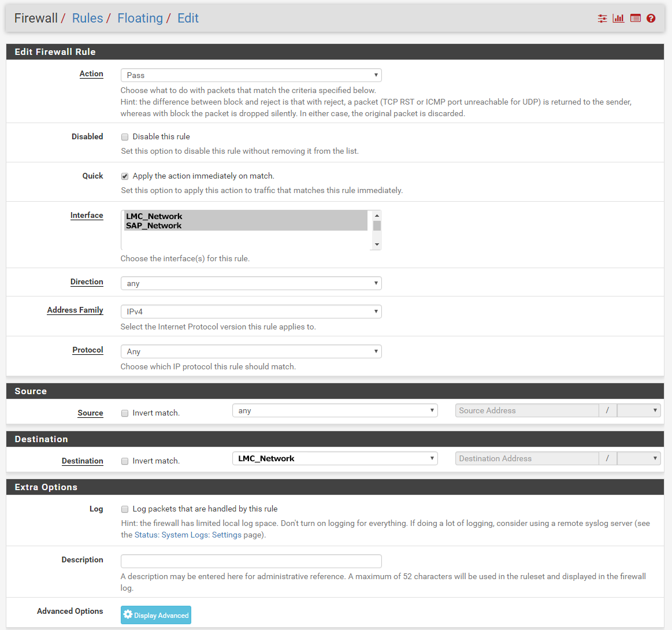Open the traffic graph status icon

(x=618, y=18)
